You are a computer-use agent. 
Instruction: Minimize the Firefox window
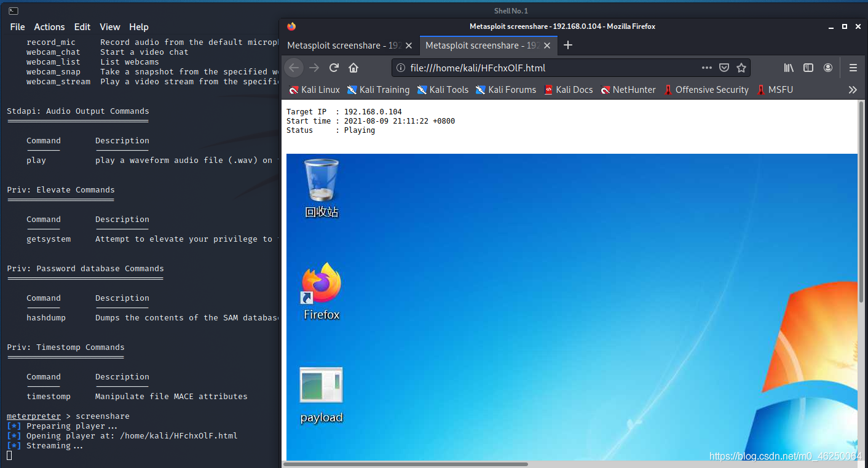(832, 26)
